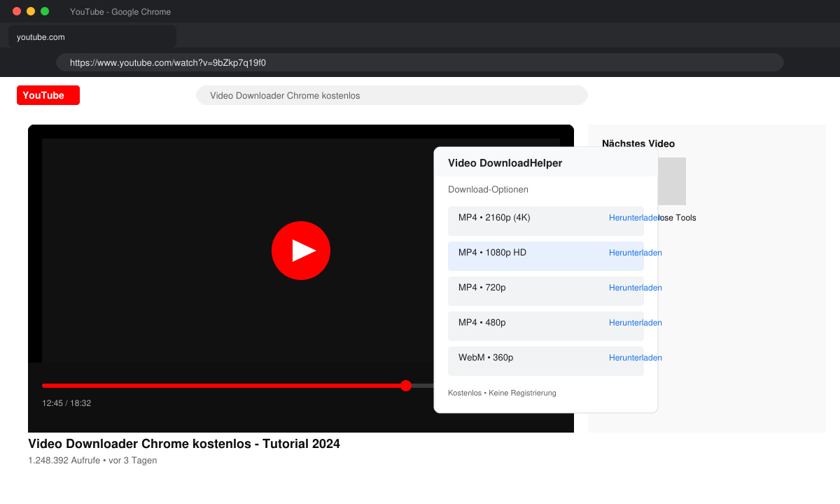Screen dimensions: 840x504
Task: Click the red video progress scrubber handle
Action: click(406, 386)
